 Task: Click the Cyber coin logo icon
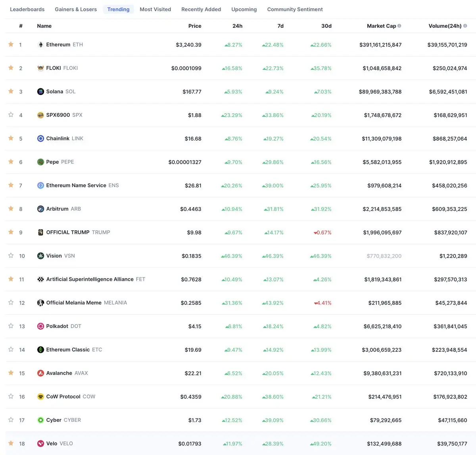coord(40,420)
